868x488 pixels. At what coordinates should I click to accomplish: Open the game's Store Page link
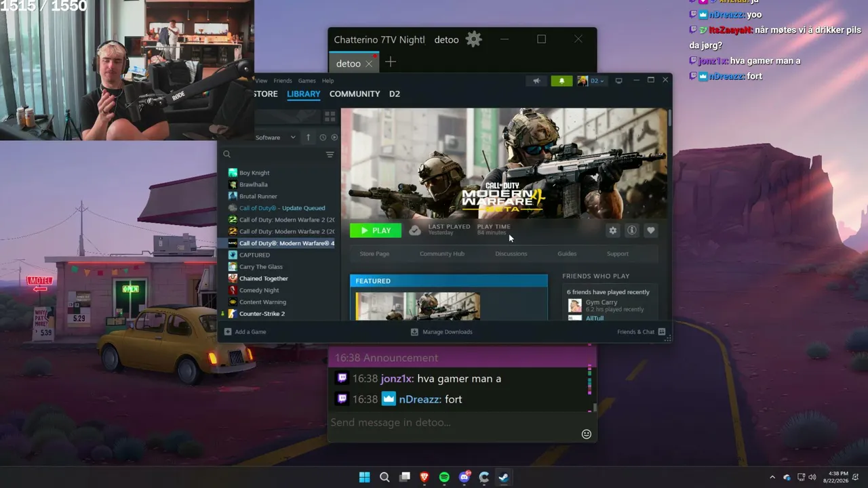pos(374,254)
